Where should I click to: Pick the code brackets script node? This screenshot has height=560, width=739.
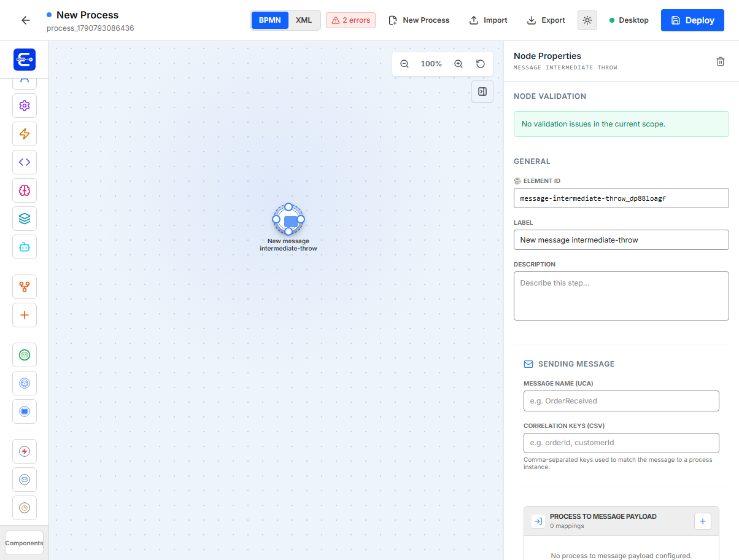pos(25,162)
